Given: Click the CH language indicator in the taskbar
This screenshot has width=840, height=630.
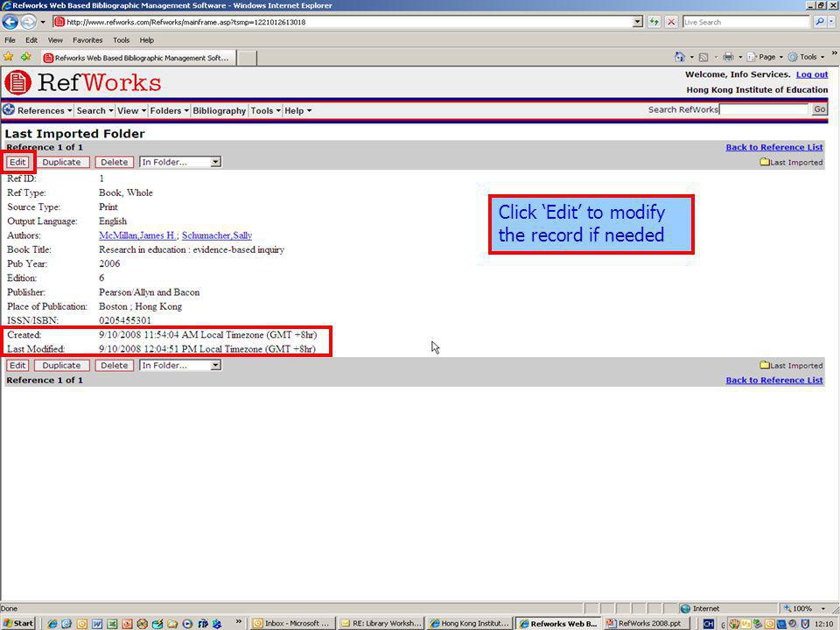Looking at the screenshot, I should coord(708,624).
